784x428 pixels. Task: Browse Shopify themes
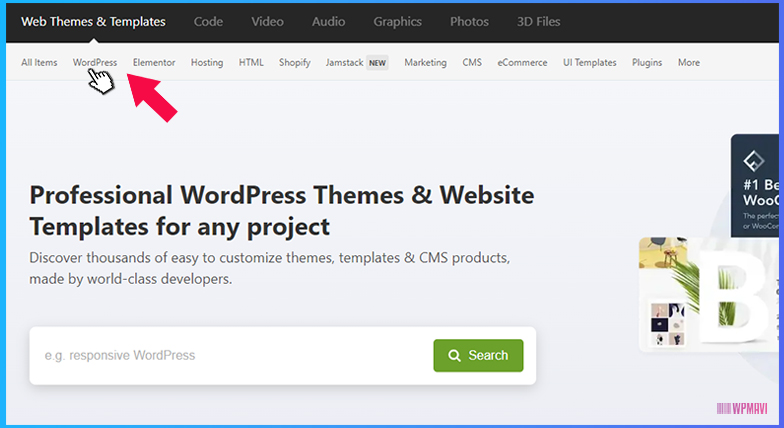(294, 62)
